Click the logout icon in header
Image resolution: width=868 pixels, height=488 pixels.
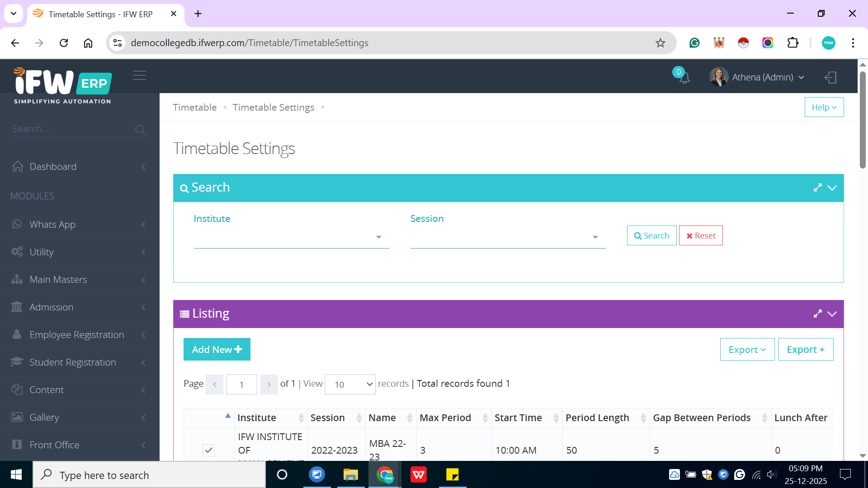830,77
